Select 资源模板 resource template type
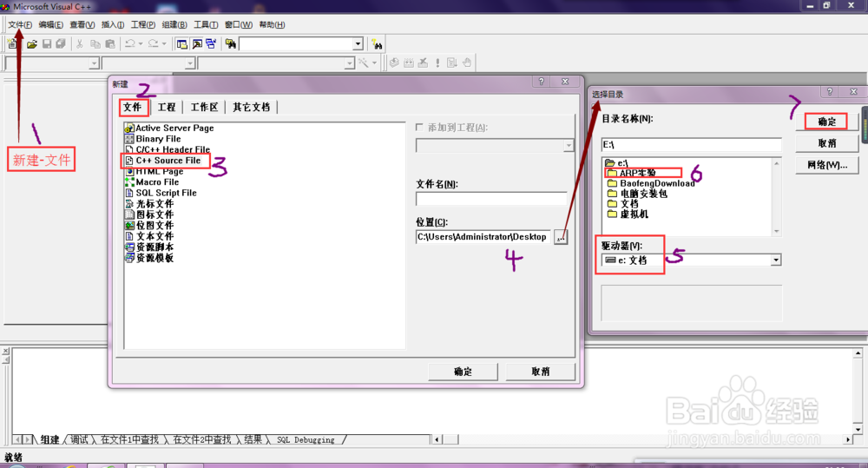This screenshot has height=468, width=868. (x=149, y=258)
